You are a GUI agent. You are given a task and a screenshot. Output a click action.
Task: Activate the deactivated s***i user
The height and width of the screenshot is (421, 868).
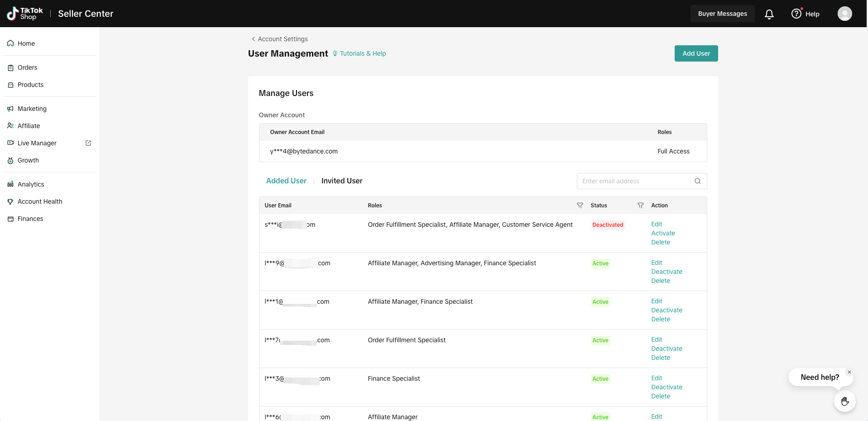[663, 233]
